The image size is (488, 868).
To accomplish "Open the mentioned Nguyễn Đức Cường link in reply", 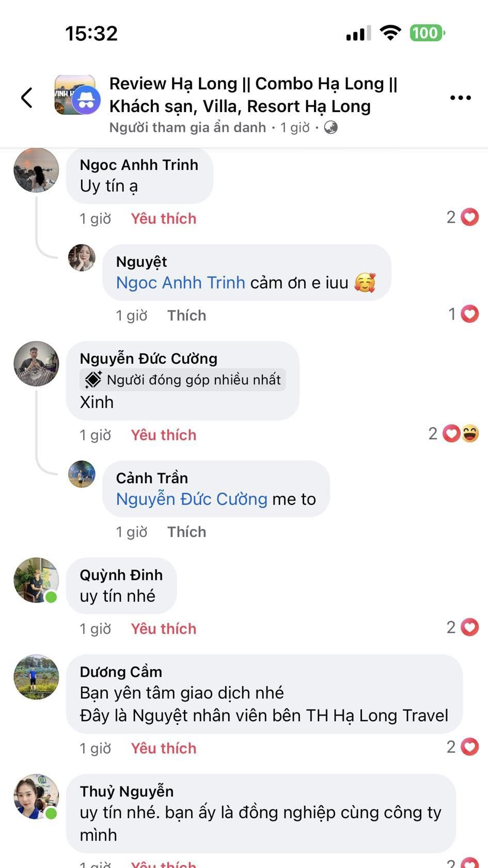I will [x=192, y=499].
